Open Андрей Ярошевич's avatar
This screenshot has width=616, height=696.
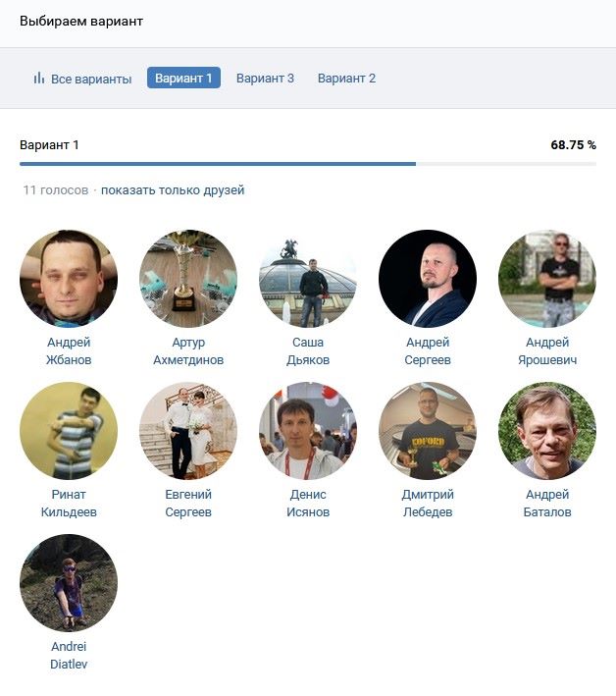click(x=547, y=279)
